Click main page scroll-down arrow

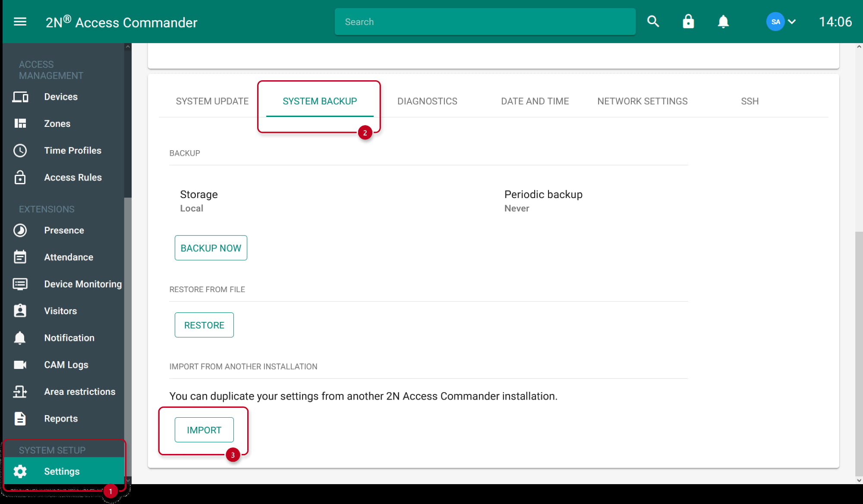coord(859,480)
